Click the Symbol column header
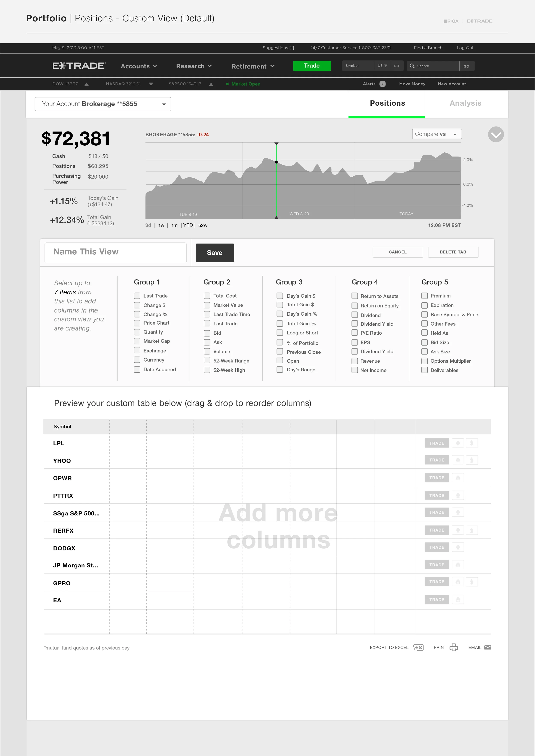535x756 pixels. click(x=62, y=427)
